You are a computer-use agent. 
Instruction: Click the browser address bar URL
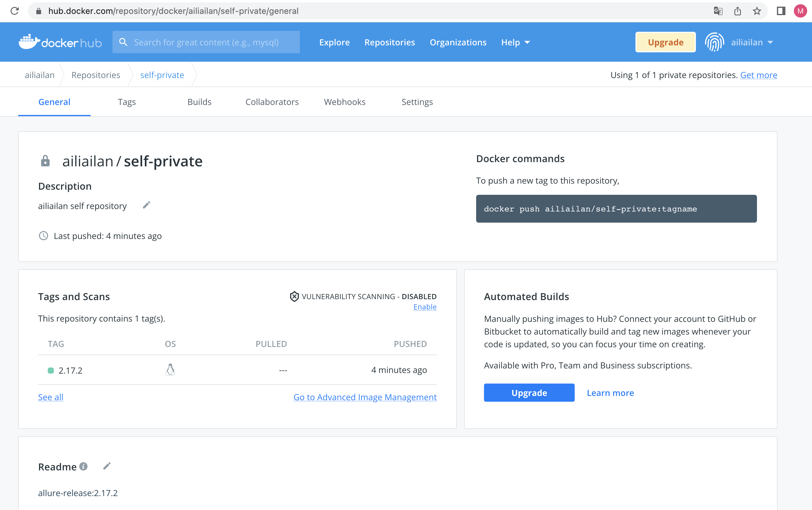pyautogui.click(x=173, y=11)
